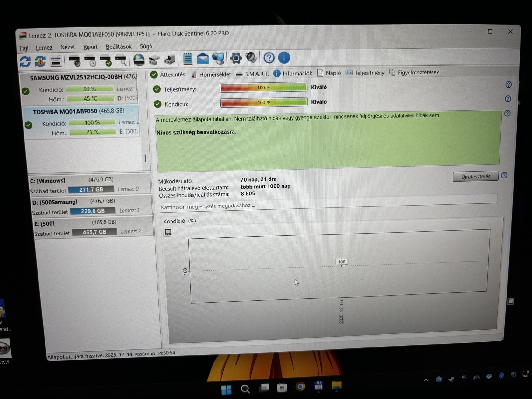This screenshot has width=532, height=399.
Task: Click the envelope e-mail toolbar icon
Action: coord(203,58)
